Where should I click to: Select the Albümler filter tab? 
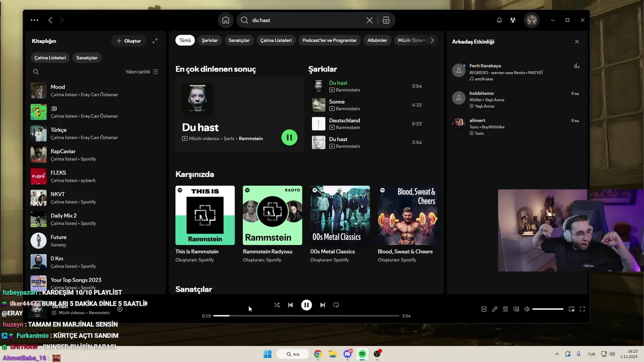[377, 40]
